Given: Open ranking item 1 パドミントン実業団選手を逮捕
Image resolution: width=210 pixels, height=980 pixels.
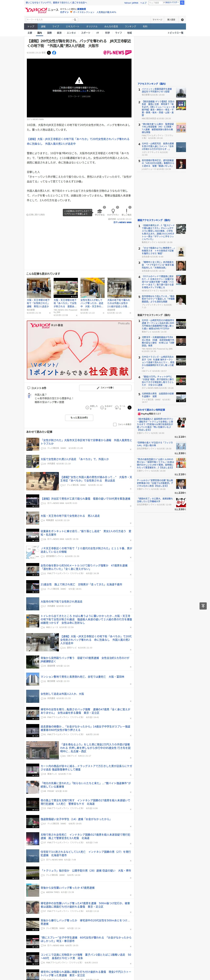Looking at the screenshot, I should tap(157, 90).
